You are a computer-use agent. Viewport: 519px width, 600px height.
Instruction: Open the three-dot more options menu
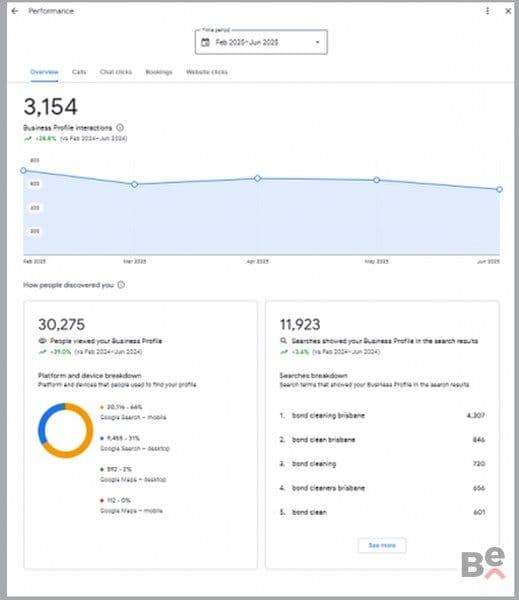487,11
